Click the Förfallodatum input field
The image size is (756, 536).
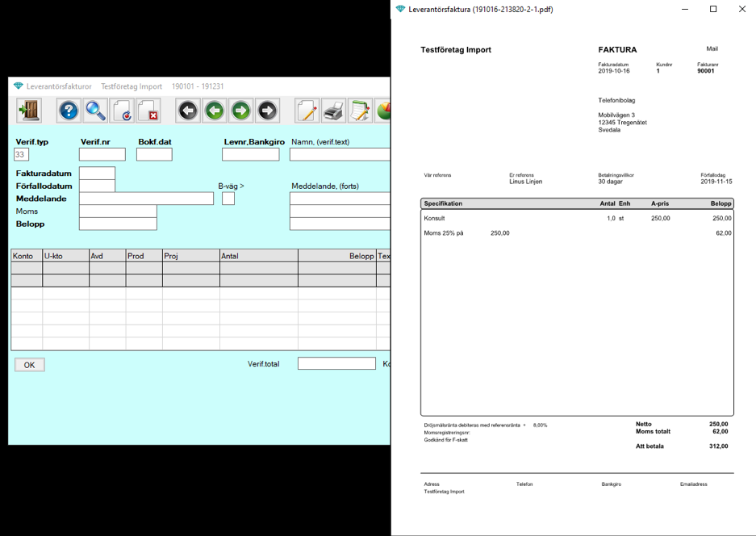(x=97, y=186)
